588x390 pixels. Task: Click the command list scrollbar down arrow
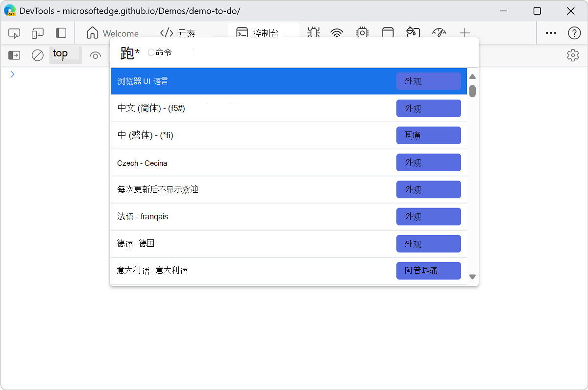(x=472, y=276)
